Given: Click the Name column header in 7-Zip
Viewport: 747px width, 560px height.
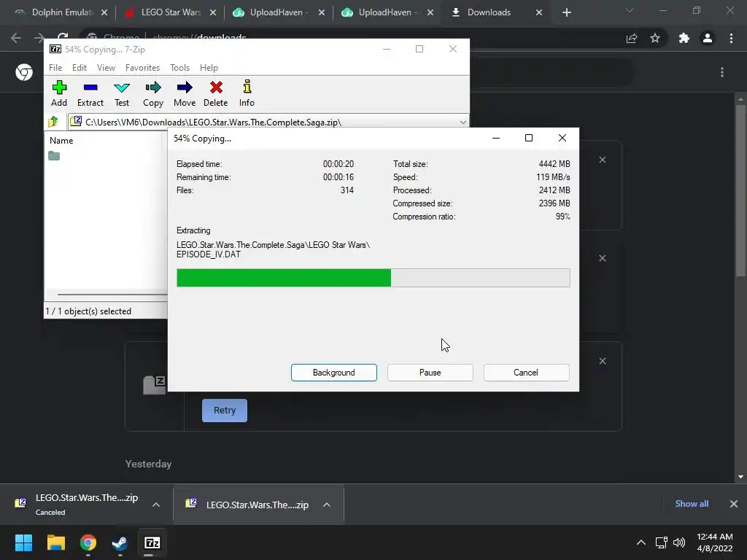Looking at the screenshot, I should point(61,141).
